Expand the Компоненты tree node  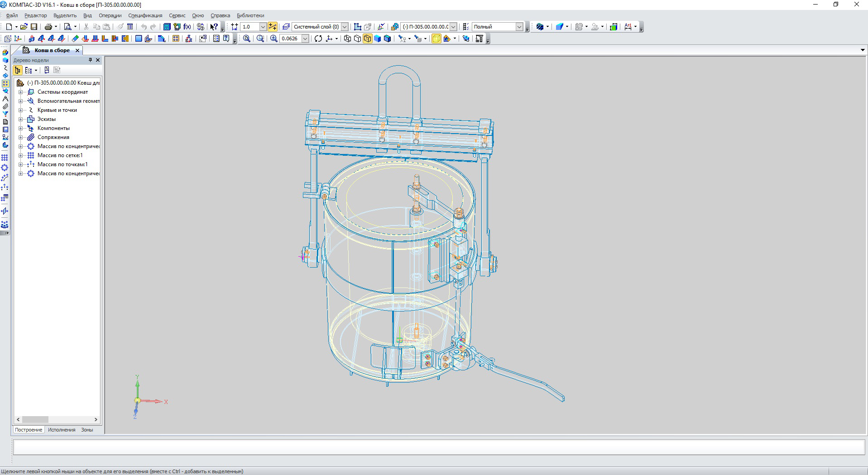point(20,128)
